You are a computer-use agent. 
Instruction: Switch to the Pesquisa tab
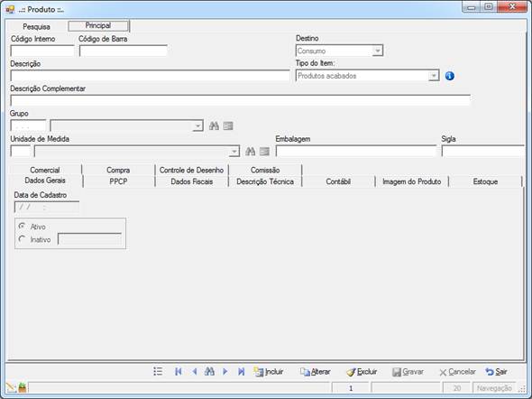coord(36,26)
